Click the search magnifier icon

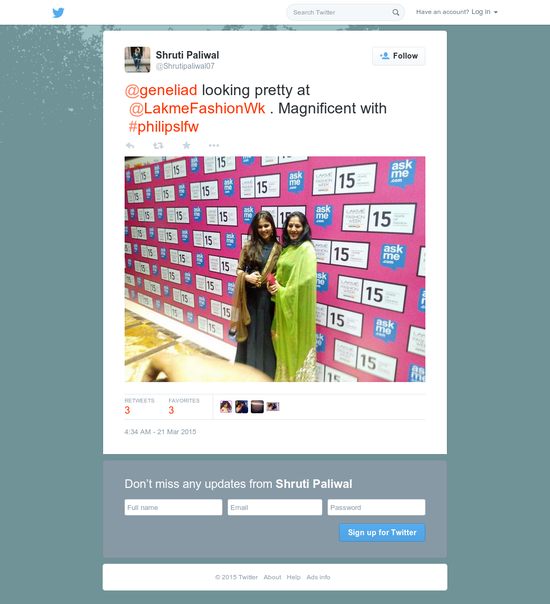(x=396, y=12)
